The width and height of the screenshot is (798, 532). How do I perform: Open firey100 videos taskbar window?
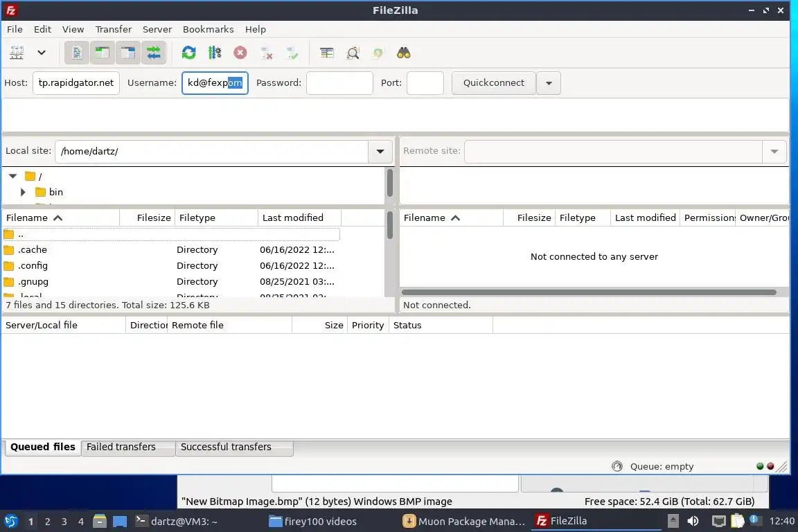(x=313, y=522)
